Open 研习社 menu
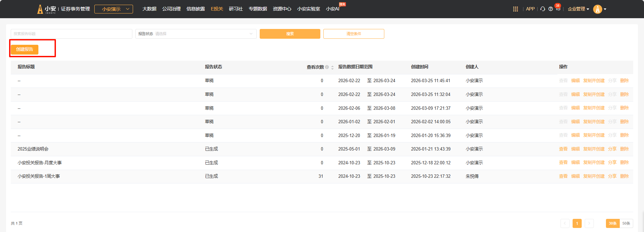Viewport: 644px width, 232px height. point(236,9)
